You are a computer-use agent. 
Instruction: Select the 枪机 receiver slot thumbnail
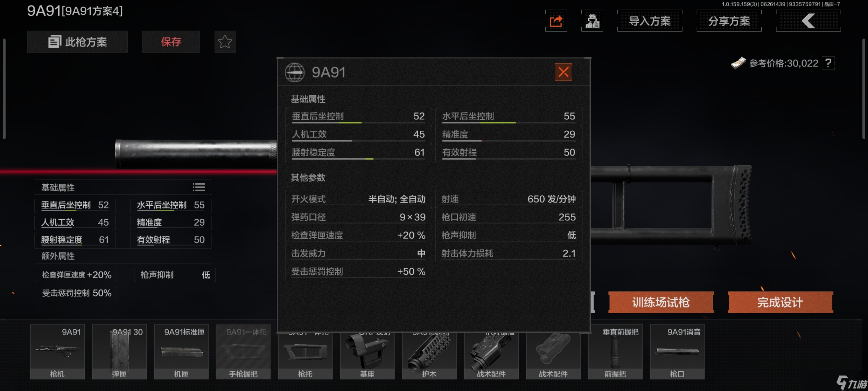pos(57,352)
